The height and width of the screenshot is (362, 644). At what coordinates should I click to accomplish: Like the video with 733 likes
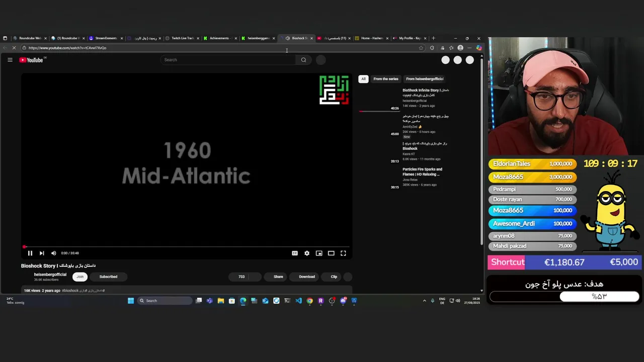[x=239, y=277]
